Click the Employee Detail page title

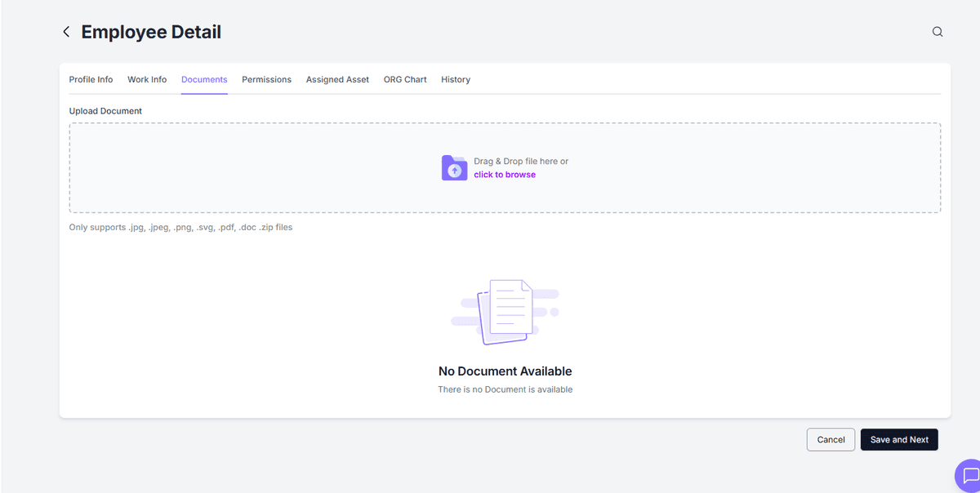tap(151, 32)
